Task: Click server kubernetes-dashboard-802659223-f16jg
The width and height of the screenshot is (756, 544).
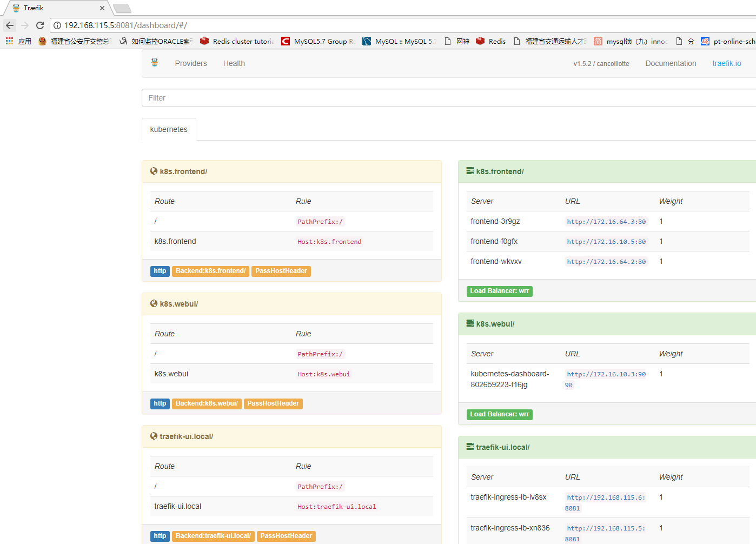Action: 510,379
